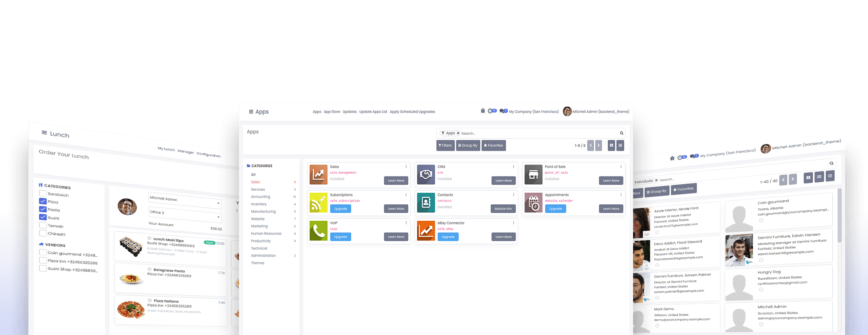
Task: Click the bug debug icon in Apps window
Action: 483,111
